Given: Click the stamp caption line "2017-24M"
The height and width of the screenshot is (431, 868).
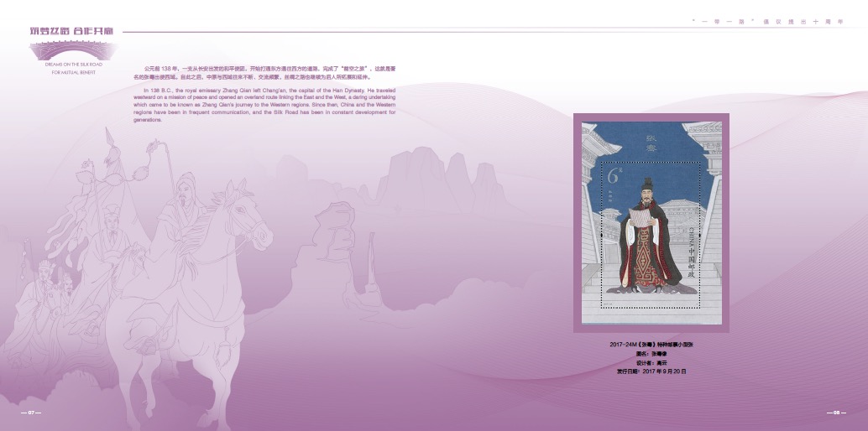Looking at the screenshot, I should [x=651, y=345].
